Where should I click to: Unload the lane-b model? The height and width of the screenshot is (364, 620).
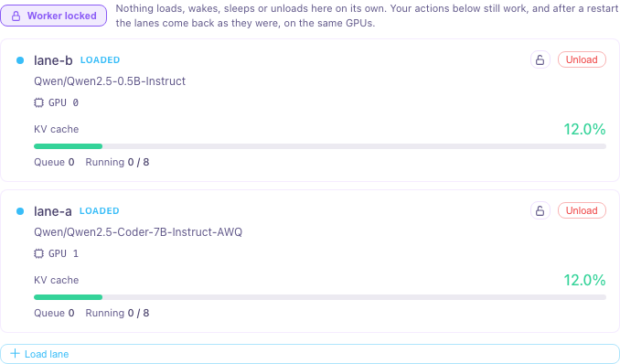point(582,59)
